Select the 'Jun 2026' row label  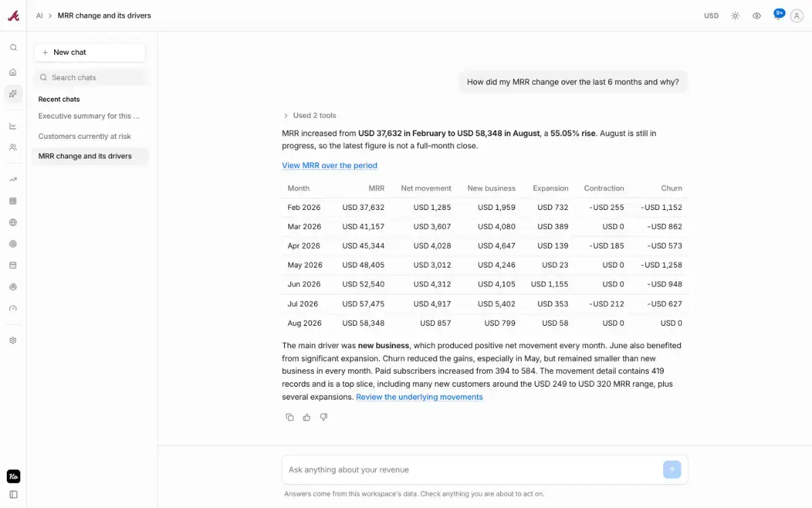[x=304, y=284]
